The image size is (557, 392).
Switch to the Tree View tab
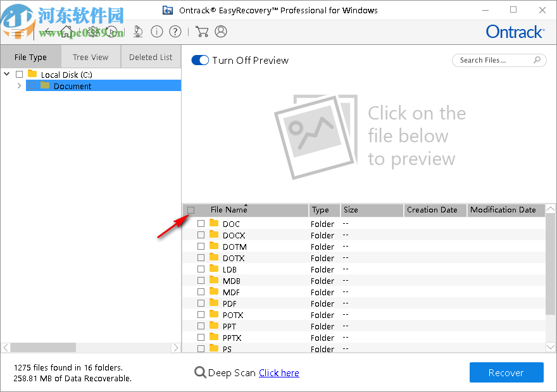tap(91, 56)
